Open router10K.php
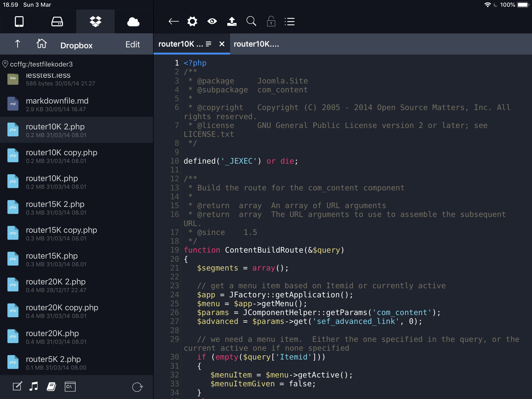Viewport: 532px width, 399px height. point(77,182)
